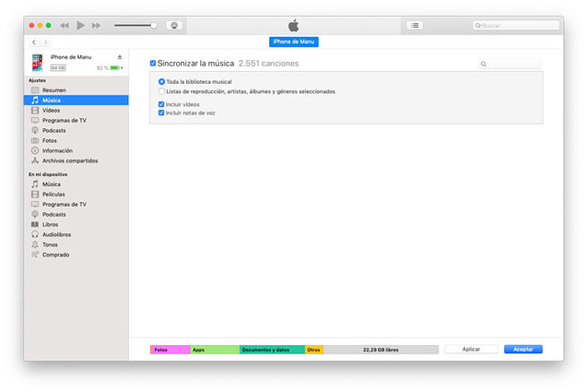Start playback with the play button

click(81, 25)
